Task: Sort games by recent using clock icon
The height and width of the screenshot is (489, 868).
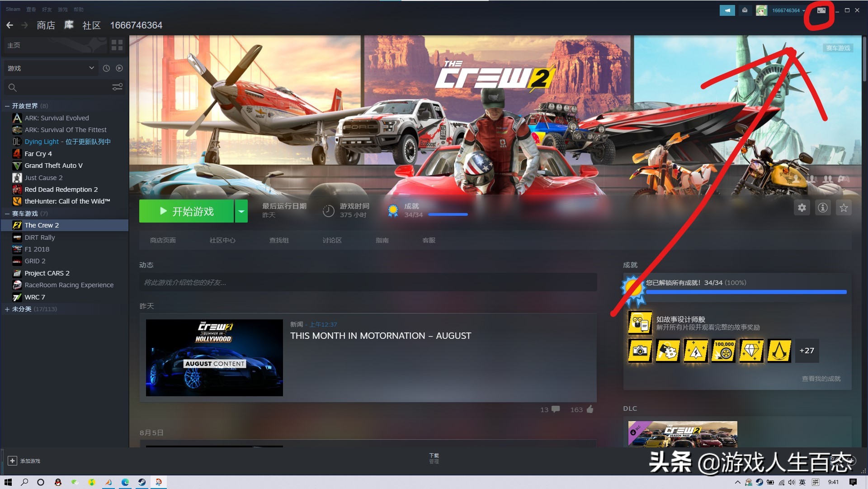Action: click(x=106, y=68)
